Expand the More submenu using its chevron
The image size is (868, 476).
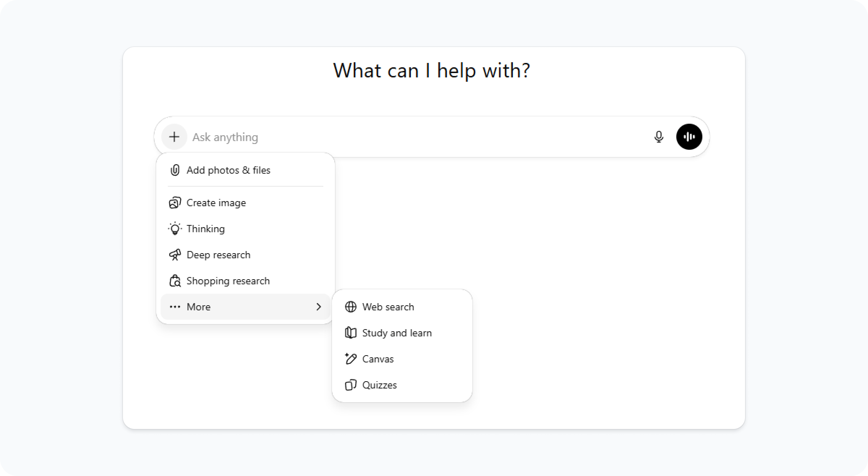(319, 307)
